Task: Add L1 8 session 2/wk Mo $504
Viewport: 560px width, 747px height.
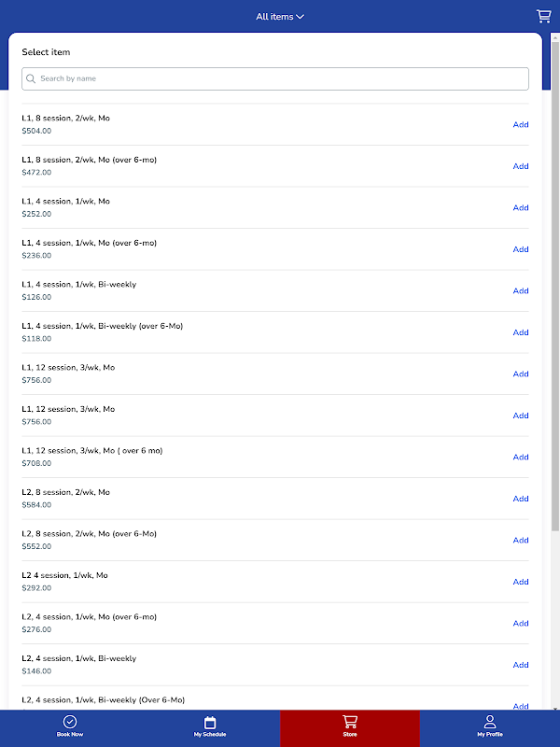Action: pos(521,124)
